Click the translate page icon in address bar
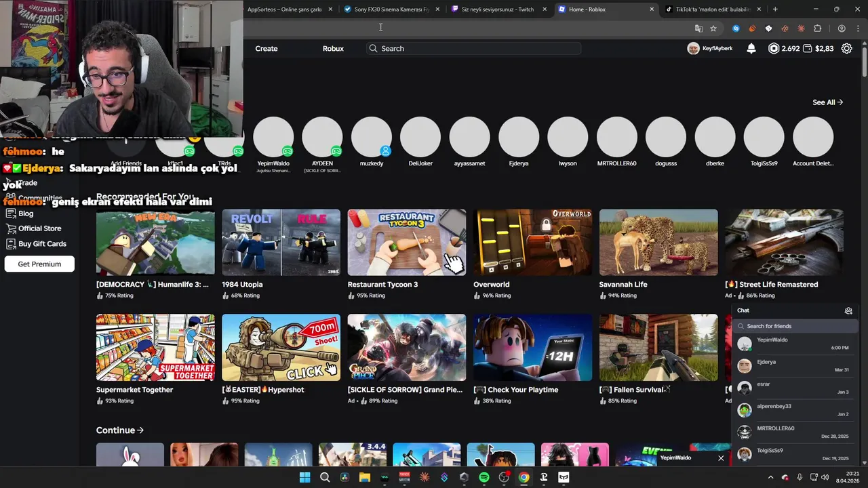Viewport: 868px width, 488px height. 698,28
